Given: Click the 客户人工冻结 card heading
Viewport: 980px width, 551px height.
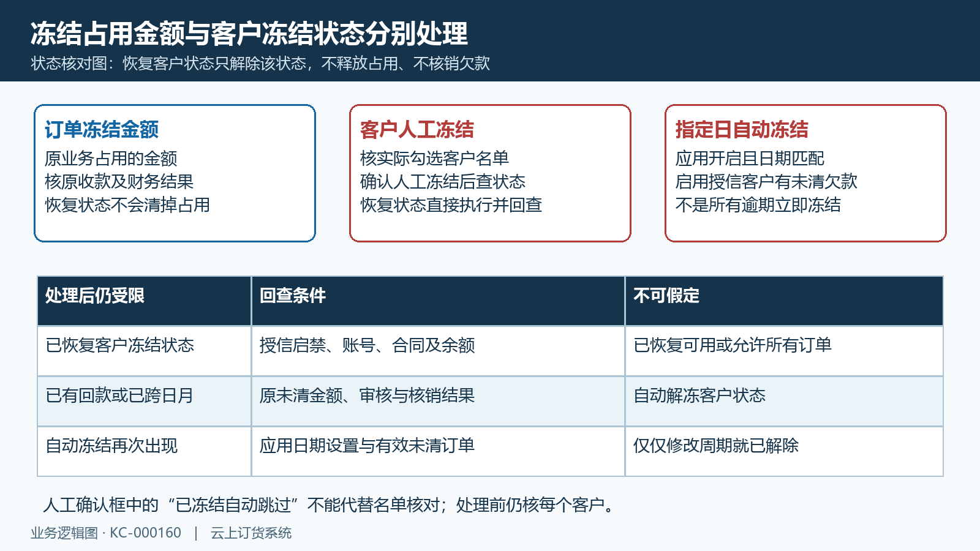Looking at the screenshot, I should point(417,129).
